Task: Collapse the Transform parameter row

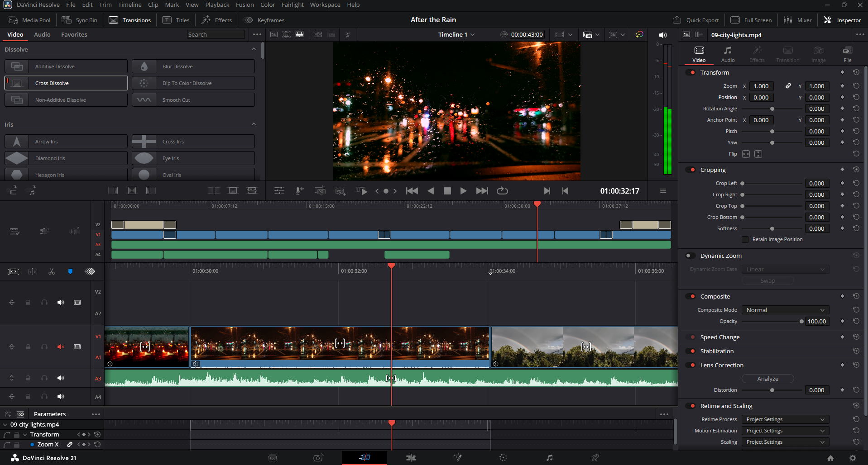Action: click(x=25, y=435)
